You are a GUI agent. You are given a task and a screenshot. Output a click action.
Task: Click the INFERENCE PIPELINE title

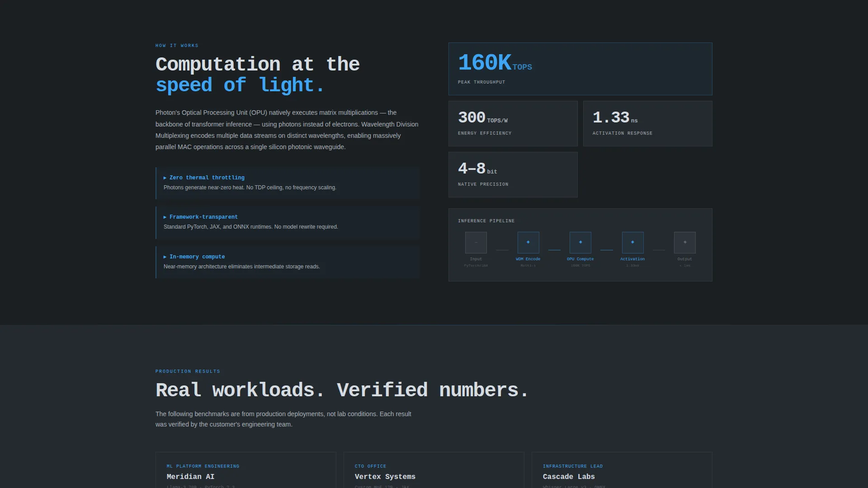(x=486, y=221)
